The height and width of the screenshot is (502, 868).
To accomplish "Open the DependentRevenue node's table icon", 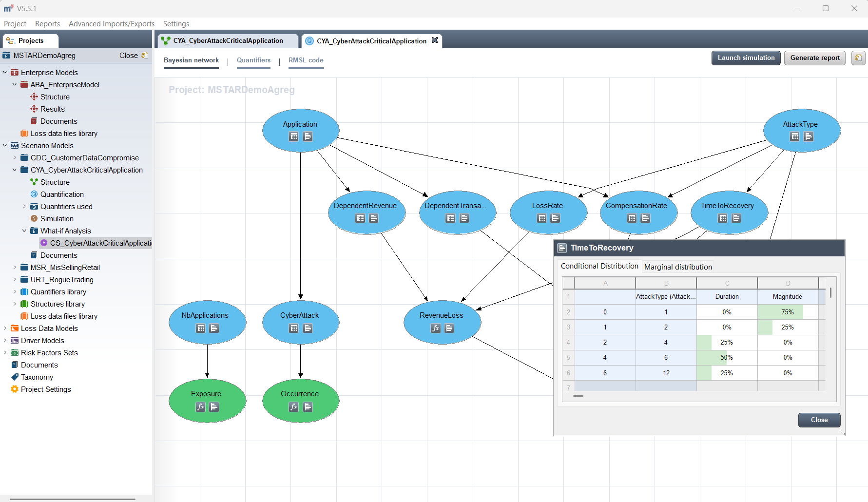I will [361, 218].
